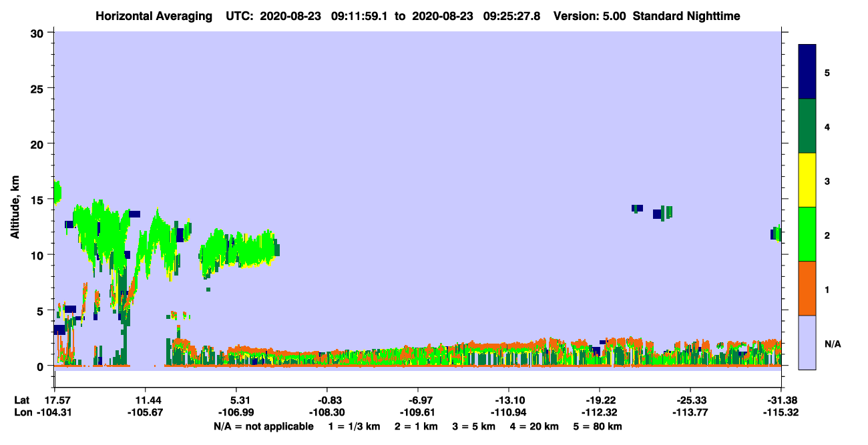Screen dimensions: 868x445
Task: Click colorbar label 1
Action: pos(827,290)
